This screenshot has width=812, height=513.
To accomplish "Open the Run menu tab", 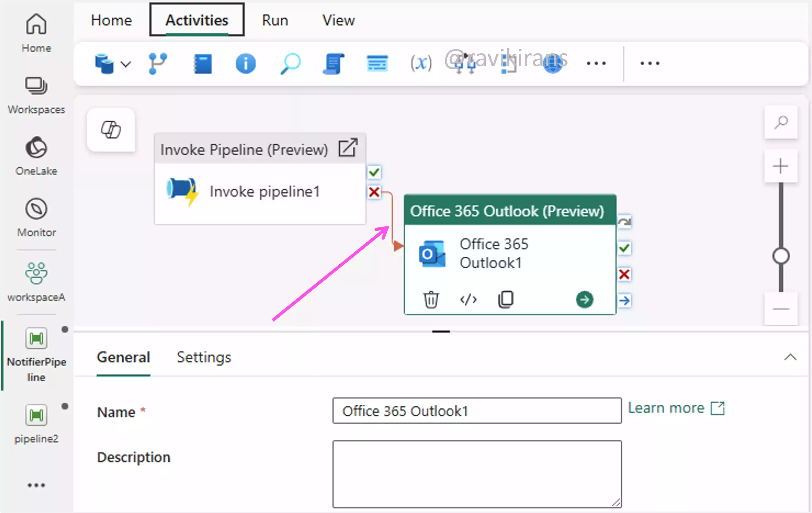I will (275, 20).
